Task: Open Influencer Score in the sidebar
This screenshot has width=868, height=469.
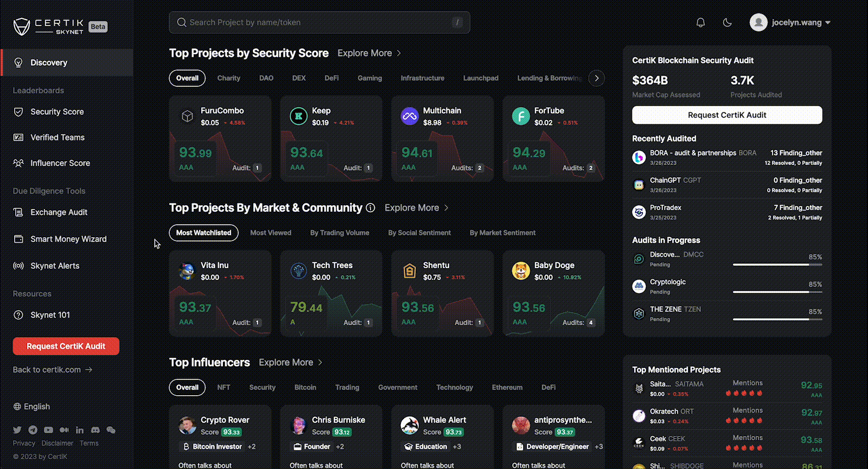Action: tap(60, 163)
